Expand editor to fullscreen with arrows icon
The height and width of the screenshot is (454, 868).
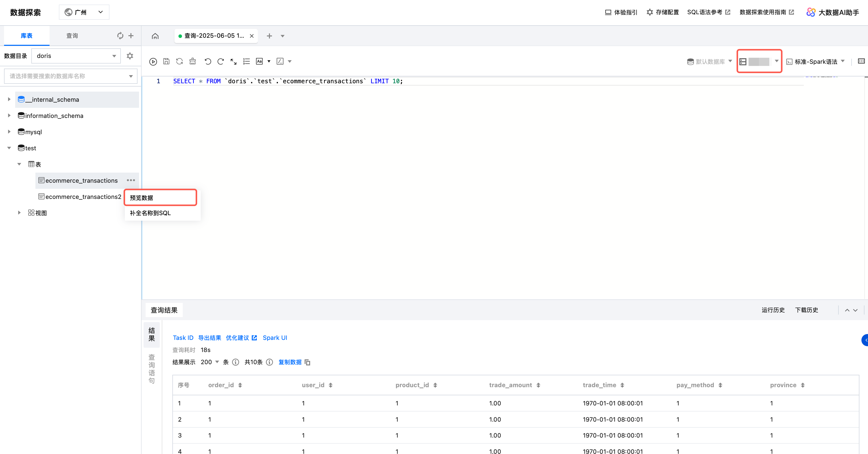click(x=234, y=61)
